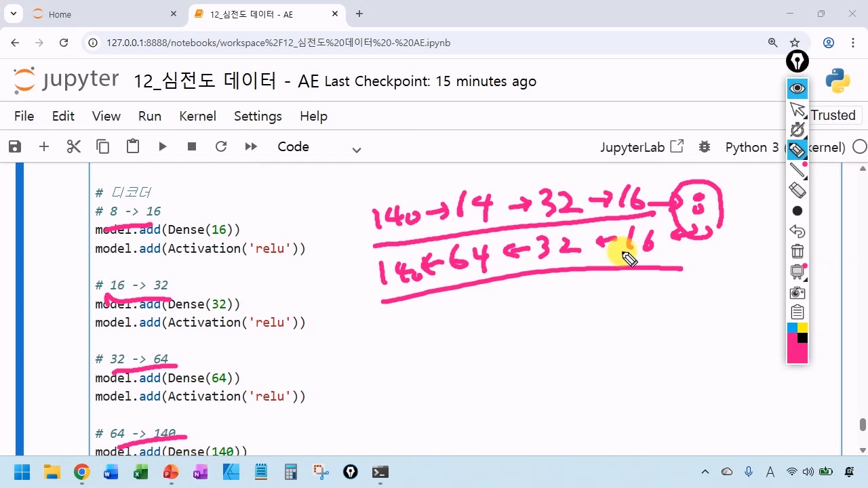Open the zoom magnifier in the address bar

click(773, 43)
